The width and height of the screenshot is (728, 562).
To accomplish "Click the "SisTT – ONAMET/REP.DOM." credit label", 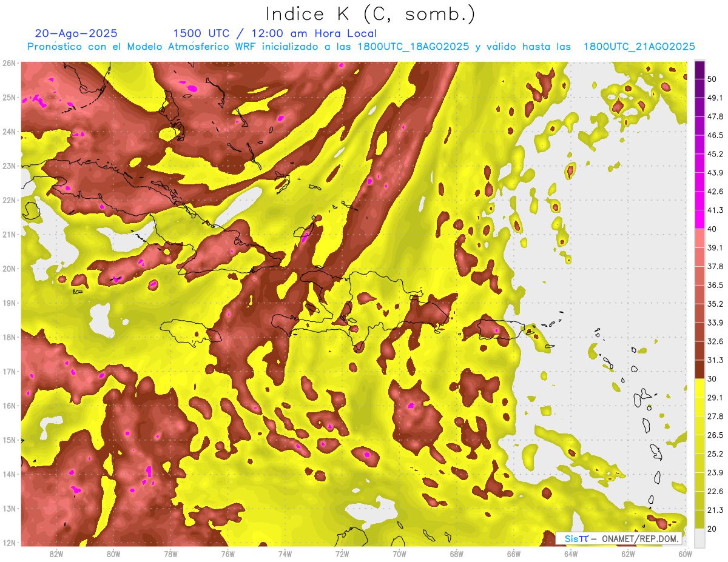I will pyautogui.click(x=619, y=538).
